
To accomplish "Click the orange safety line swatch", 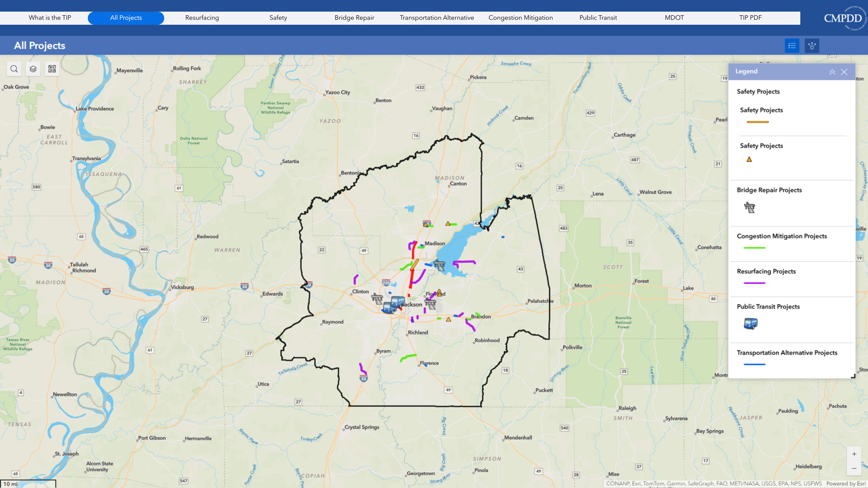I will [758, 122].
